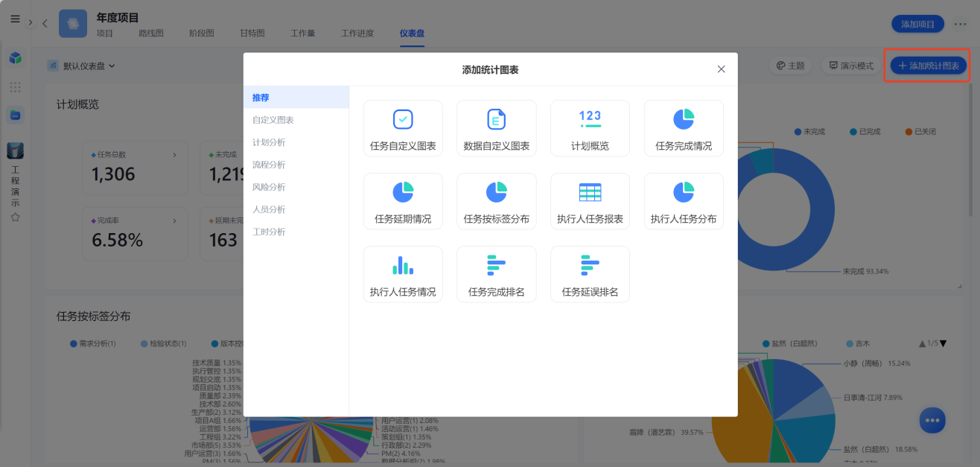980x467 pixels.
Task: Click the 完成率 value 6.58%
Action: pos(117,241)
